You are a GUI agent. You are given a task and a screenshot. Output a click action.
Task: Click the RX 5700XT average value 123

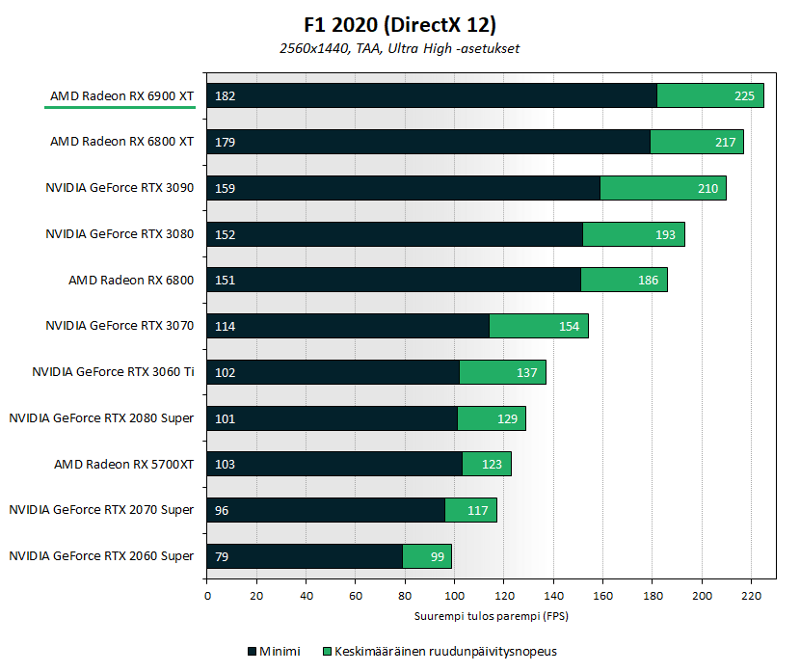click(x=492, y=465)
